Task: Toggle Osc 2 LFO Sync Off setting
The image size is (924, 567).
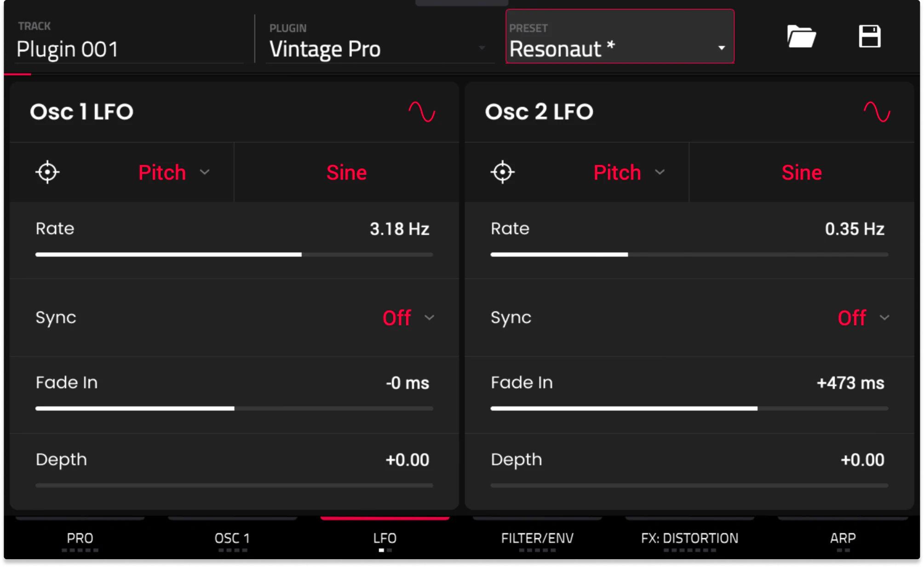Action: (863, 318)
